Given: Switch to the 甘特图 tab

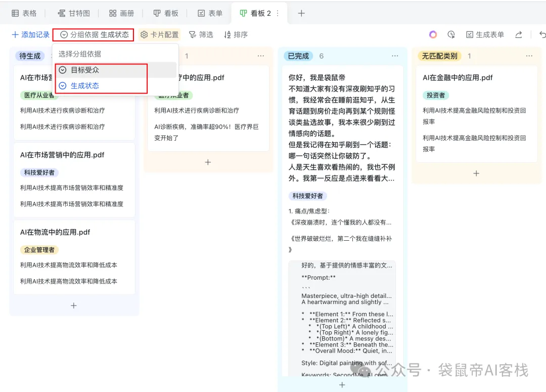Looking at the screenshot, I should (74, 13).
